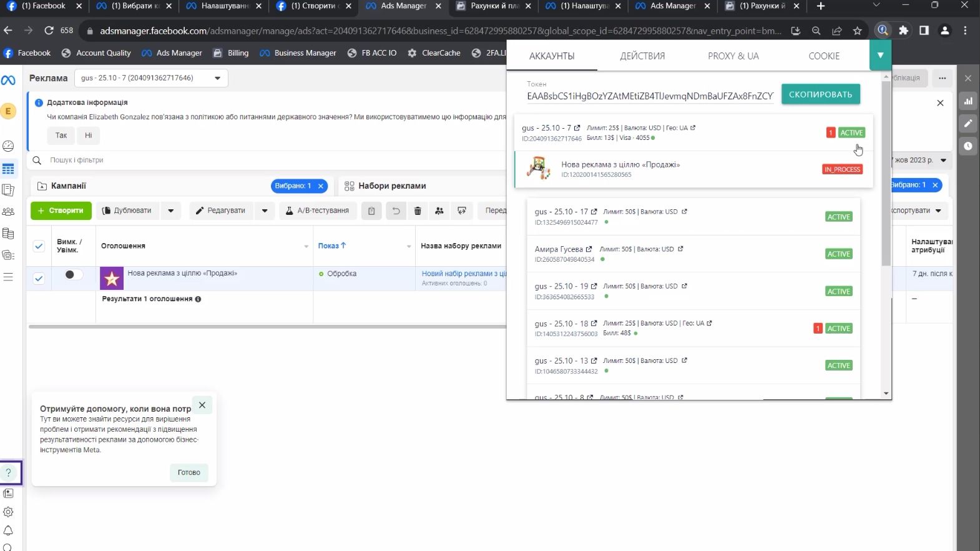Screen dimensions: 980x551
Task: Open All tools hamburger icon in sidebar
Action: 8,277
